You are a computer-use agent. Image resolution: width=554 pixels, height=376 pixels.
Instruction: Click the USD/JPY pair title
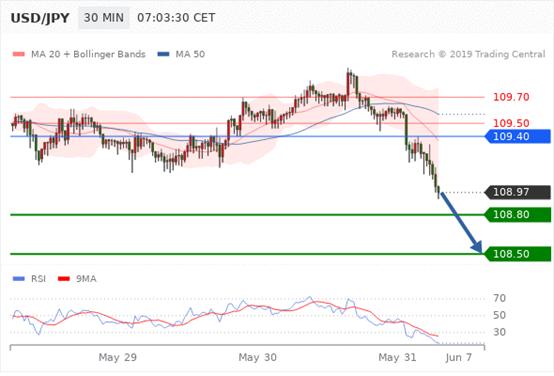[40, 18]
